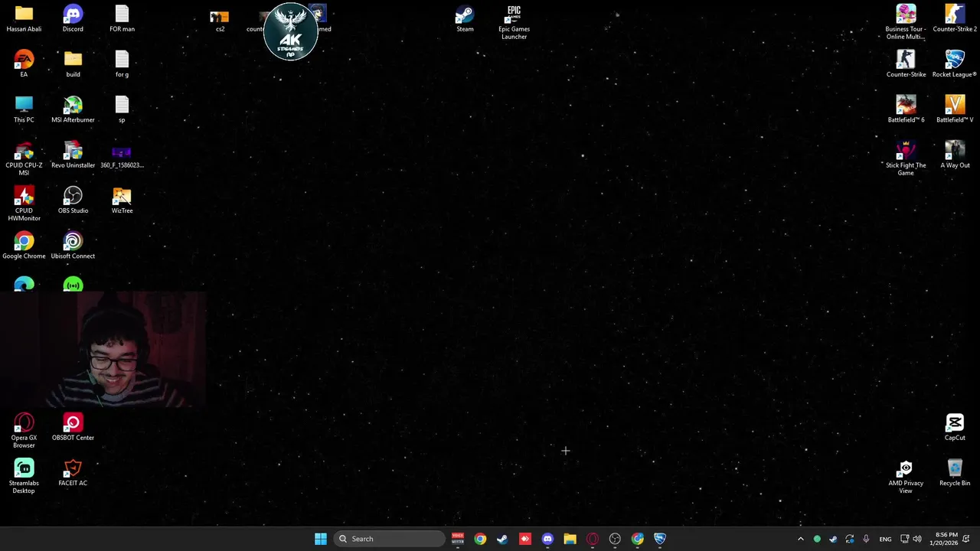Open Stick Fight The Game shortcut
The height and width of the screenshot is (551, 980).
pyautogui.click(x=906, y=158)
